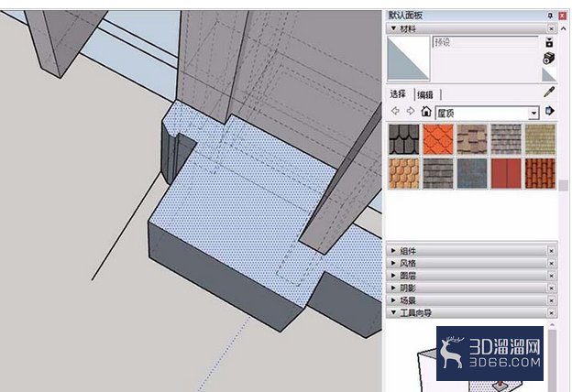Viewport: 572px width, 392px height.
Task: Click the current material preview thumbnail
Action: click(x=409, y=59)
